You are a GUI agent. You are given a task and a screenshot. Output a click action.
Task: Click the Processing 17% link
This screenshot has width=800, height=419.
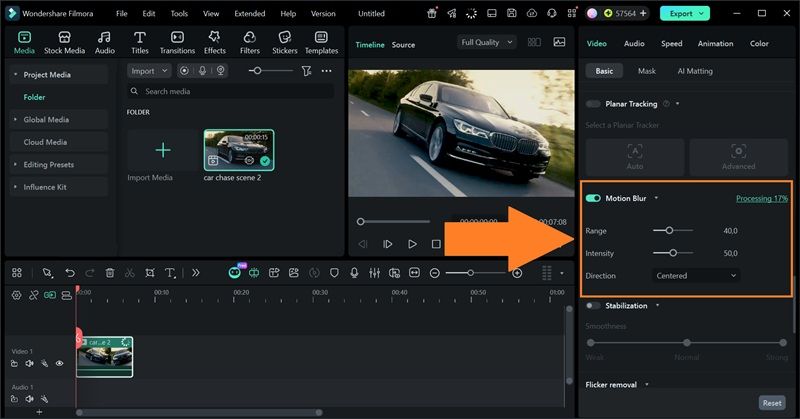pos(762,199)
